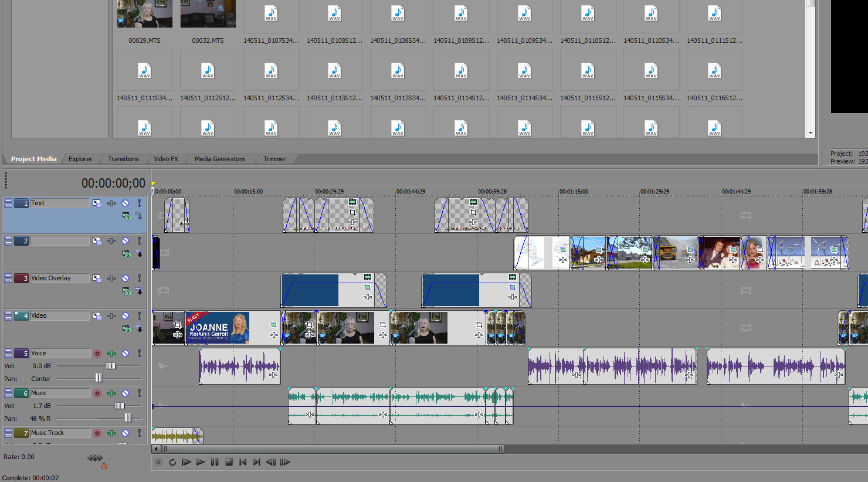Screen dimensions: 868x482
Task: Step to the previous frame
Action: click(271, 462)
